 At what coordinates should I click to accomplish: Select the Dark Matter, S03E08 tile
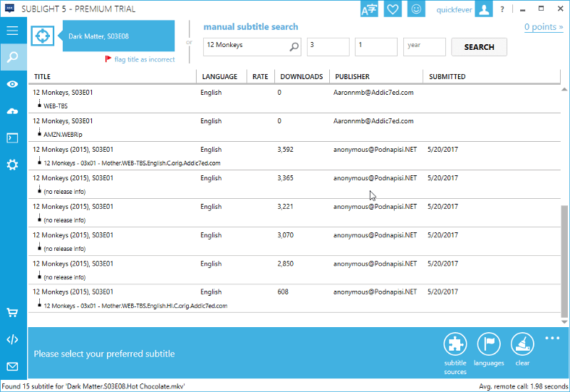[x=118, y=36]
